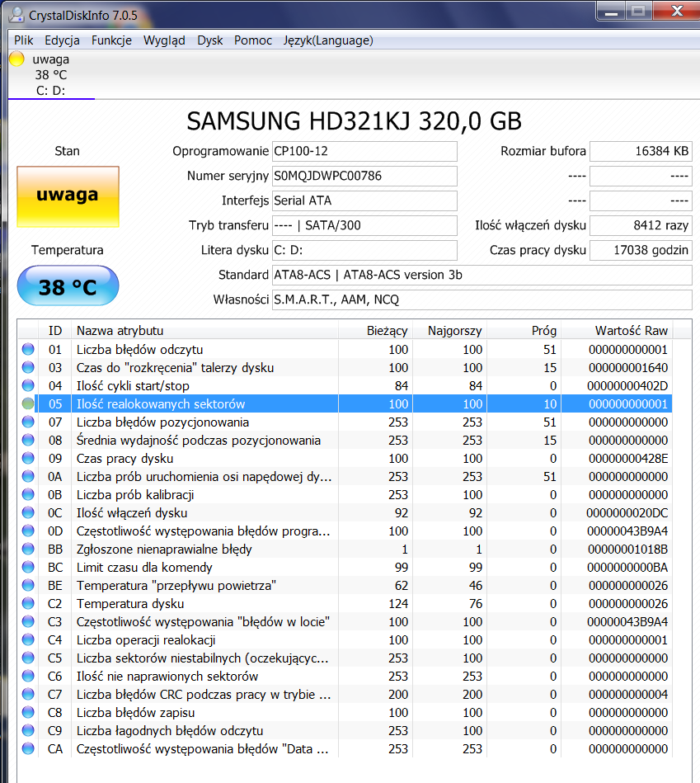Click status orb for Liczba prób kalibracji
Viewport: 700px width, 783px height.
pos(28,494)
